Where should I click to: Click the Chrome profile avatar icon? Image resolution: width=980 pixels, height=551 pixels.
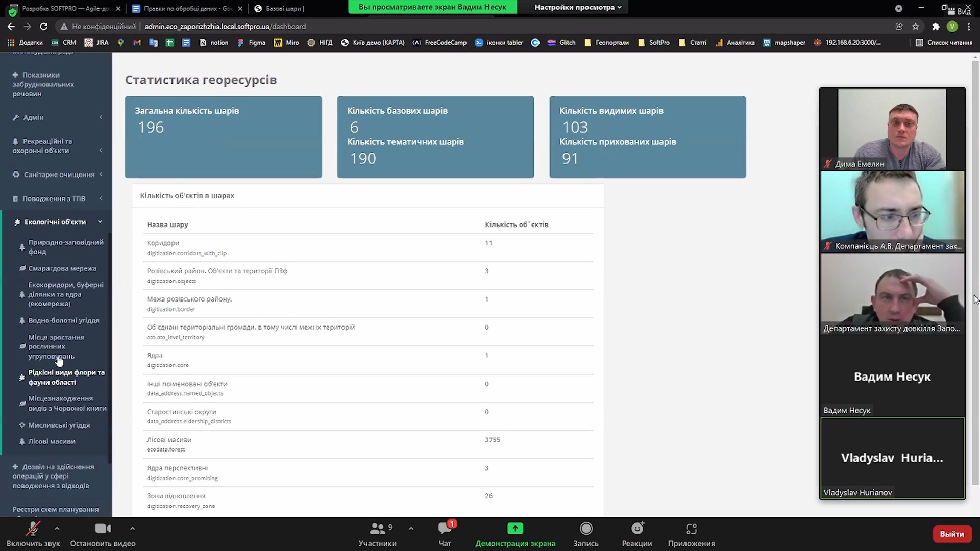952,27
